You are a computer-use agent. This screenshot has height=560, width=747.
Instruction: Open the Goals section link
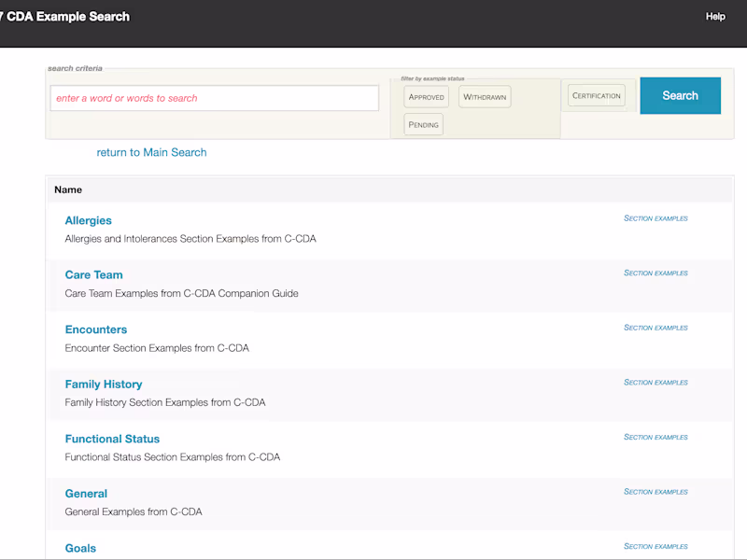(80, 548)
